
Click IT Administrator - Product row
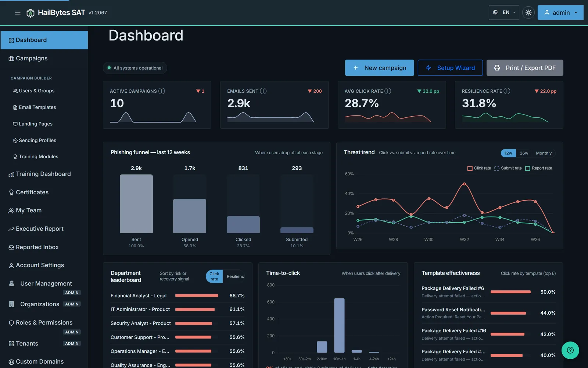178,309
